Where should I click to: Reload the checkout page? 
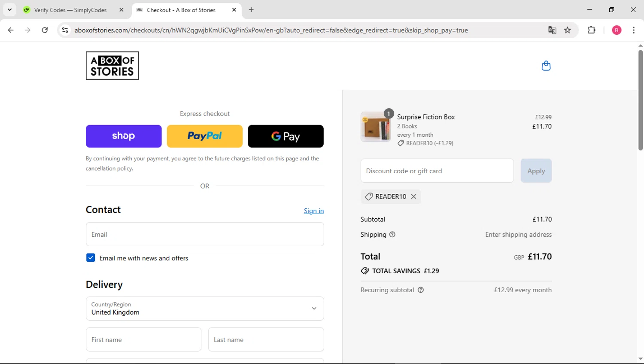[45, 30]
